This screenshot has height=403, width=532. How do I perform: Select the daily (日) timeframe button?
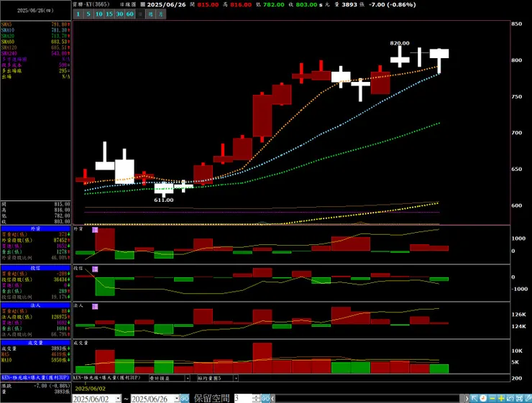(x=140, y=14)
